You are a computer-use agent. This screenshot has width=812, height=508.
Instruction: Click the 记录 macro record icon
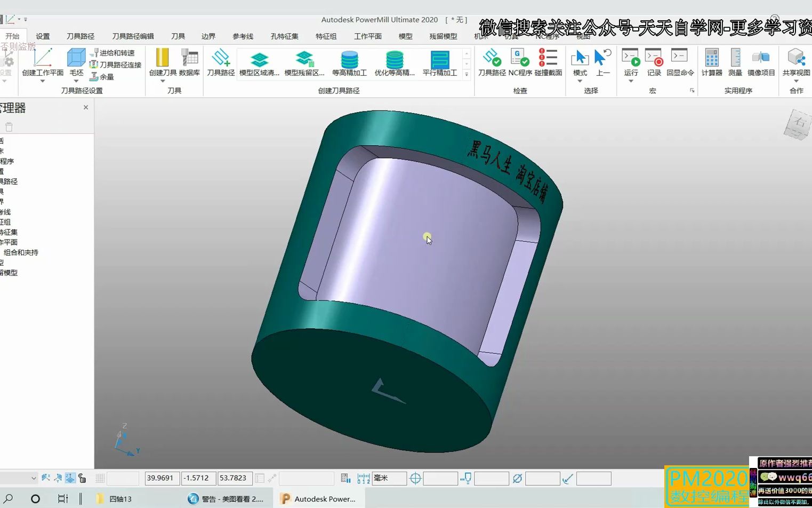[x=654, y=58]
